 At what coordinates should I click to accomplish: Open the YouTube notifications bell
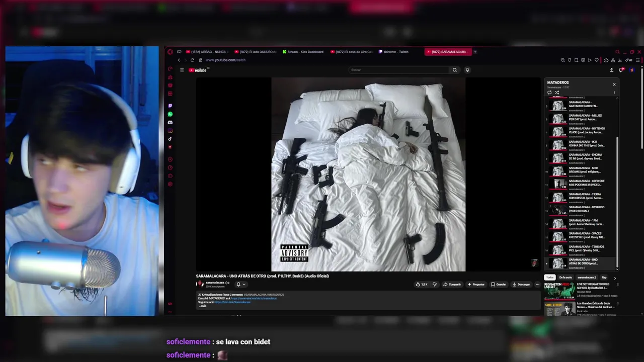621,70
